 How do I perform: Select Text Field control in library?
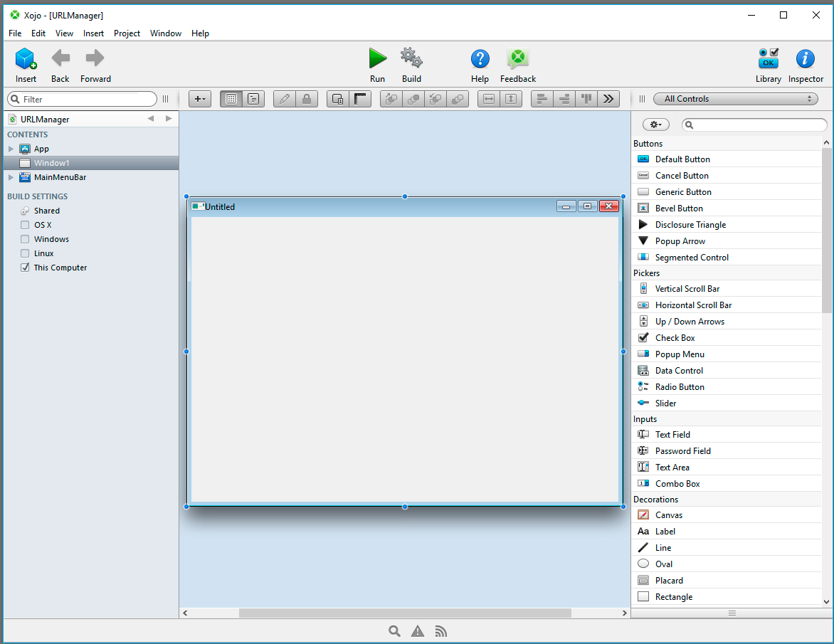[x=727, y=435]
